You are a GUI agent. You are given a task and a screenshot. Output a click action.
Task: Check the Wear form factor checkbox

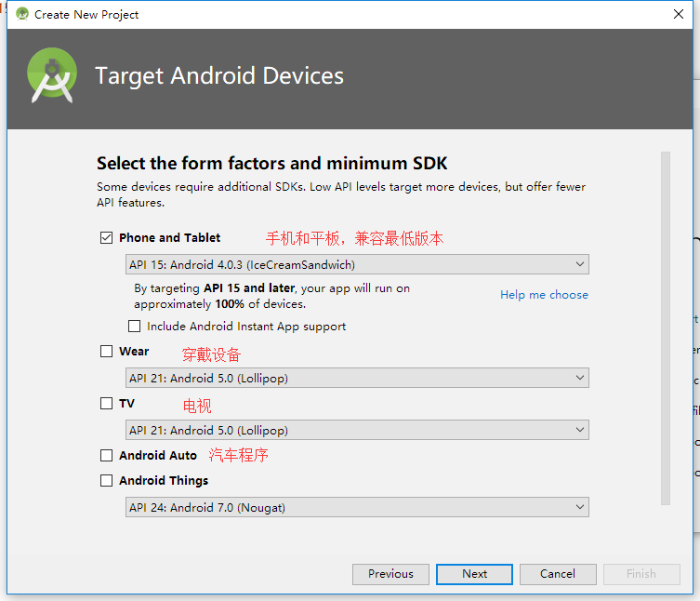click(x=106, y=352)
